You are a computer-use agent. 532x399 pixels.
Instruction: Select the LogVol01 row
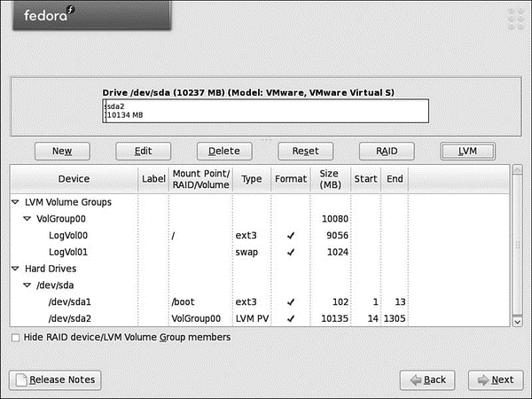[x=260, y=252]
